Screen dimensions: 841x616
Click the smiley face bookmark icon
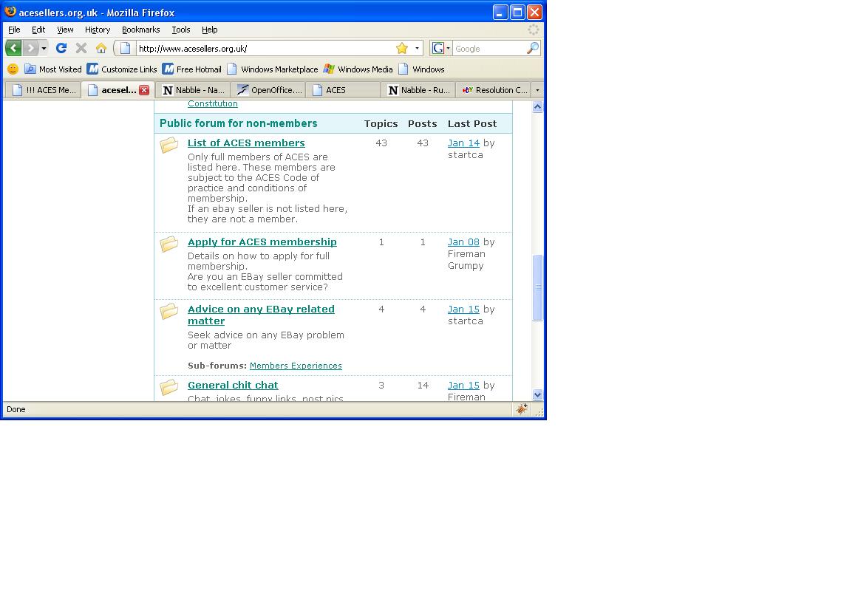[13, 69]
